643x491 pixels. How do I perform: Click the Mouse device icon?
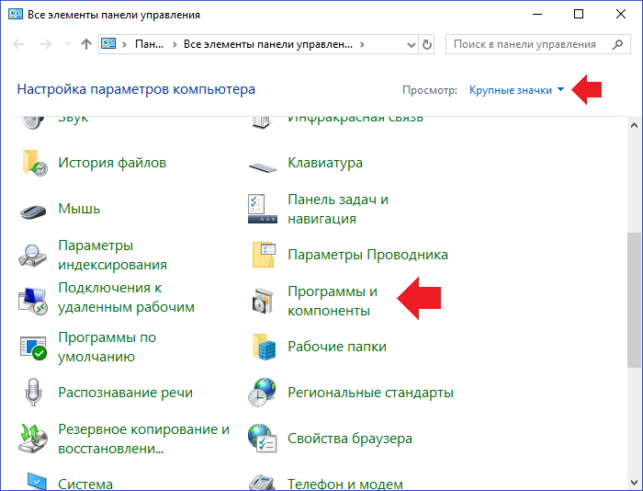33,211
